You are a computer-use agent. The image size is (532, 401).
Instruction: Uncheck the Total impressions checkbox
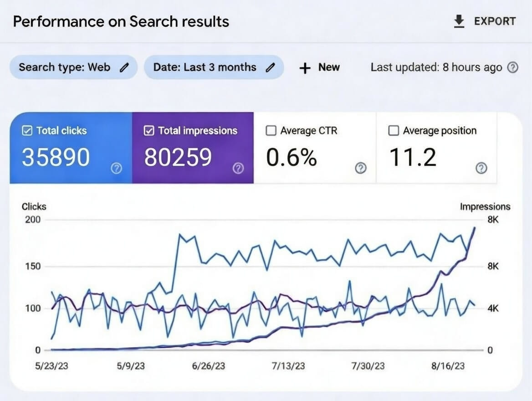point(148,131)
